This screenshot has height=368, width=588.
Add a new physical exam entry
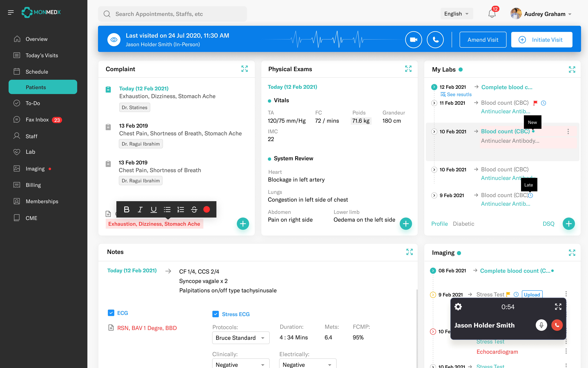(406, 224)
